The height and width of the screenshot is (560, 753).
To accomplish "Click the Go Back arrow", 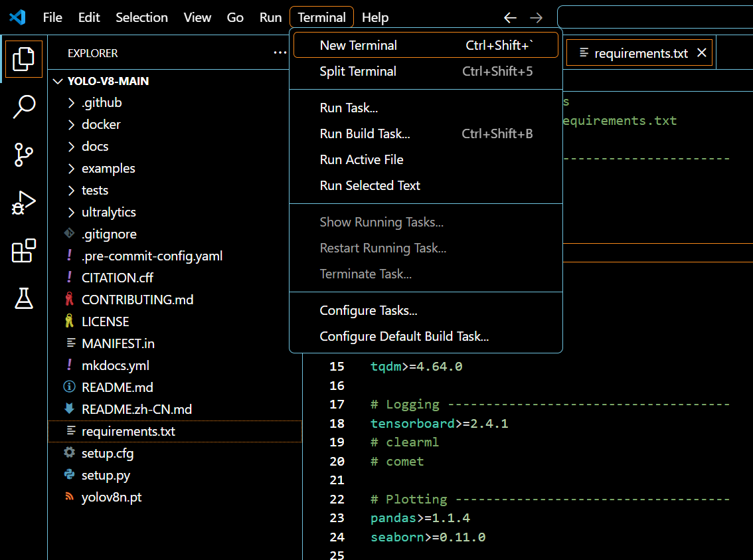I will 510,18.
